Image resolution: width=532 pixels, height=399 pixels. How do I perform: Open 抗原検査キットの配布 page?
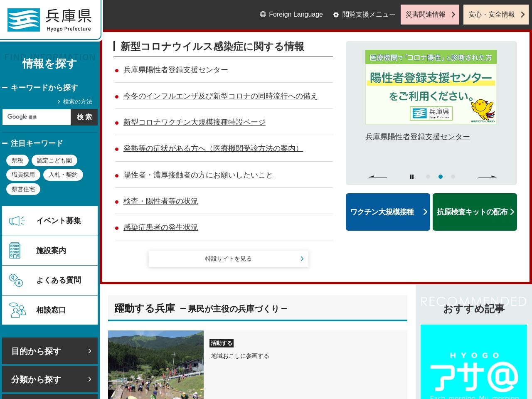pyautogui.click(x=475, y=212)
